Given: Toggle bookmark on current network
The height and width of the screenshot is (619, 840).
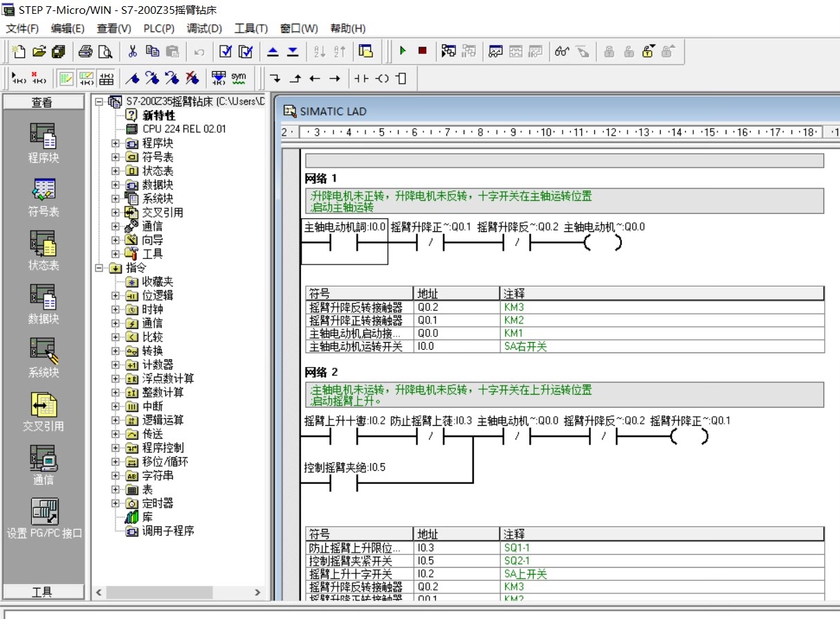Looking at the screenshot, I should point(133,78).
